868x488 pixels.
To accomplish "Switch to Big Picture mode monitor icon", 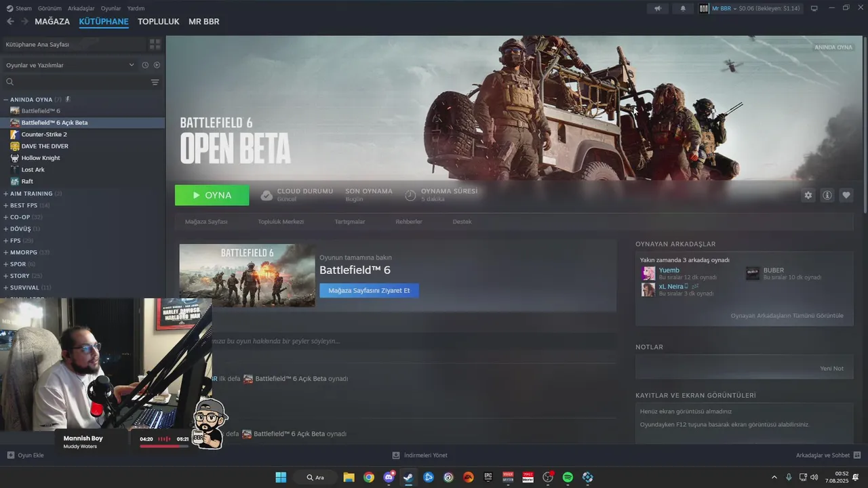I will (x=814, y=8).
